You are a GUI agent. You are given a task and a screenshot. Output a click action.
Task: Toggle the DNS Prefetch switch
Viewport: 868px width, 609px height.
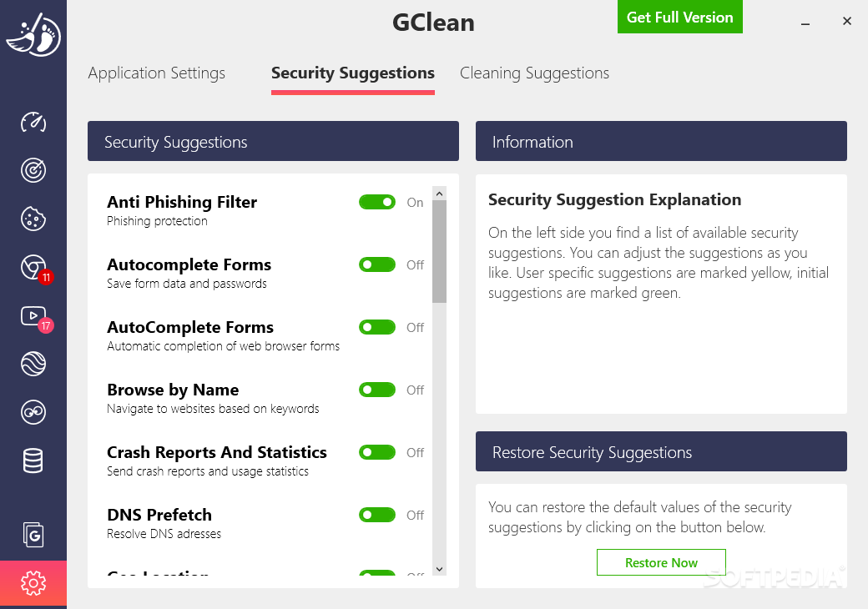(377, 515)
